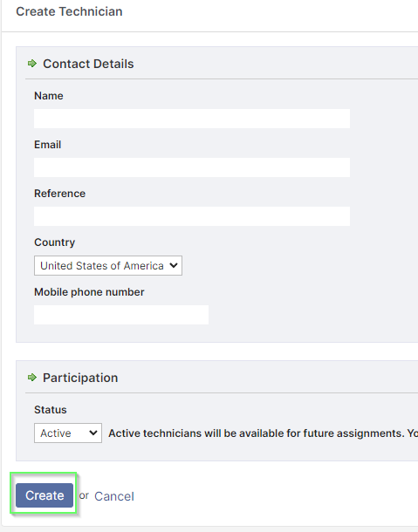Viewport: 418px width, 532px height.
Task: Click the Status label text
Action: [x=51, y=410]
